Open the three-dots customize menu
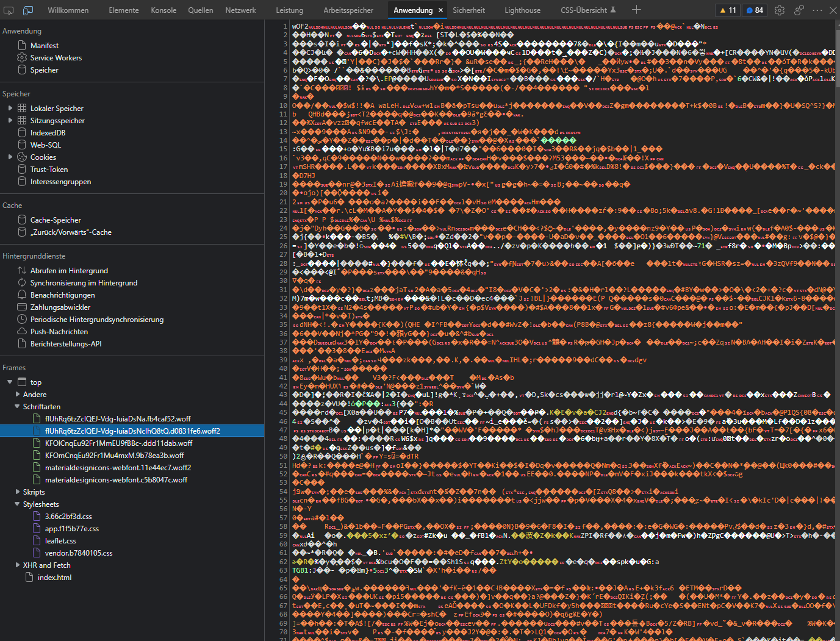The image size is (840, 641). click(817, 10)
